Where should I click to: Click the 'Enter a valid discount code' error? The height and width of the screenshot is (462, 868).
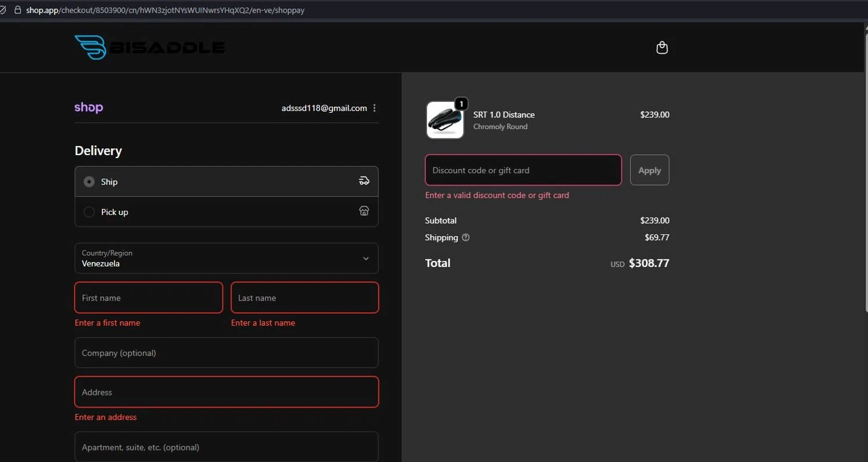point(497,195)
